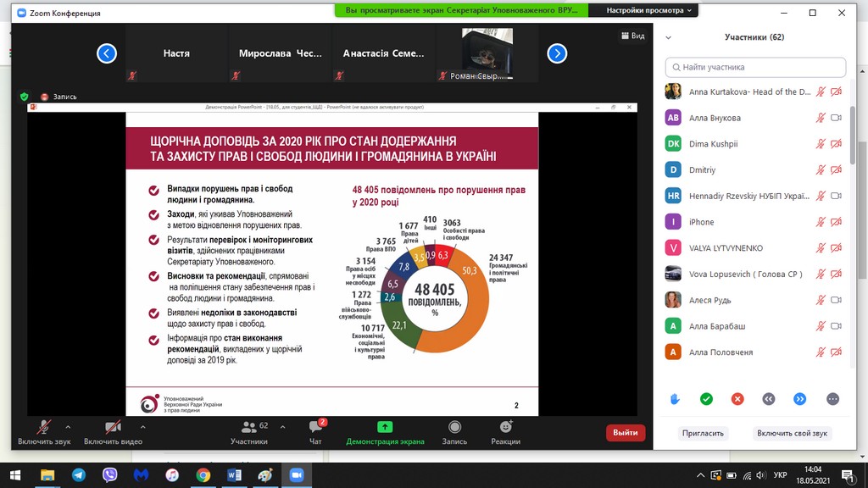
Task: Click the Пригласить button
Action: 704,433
